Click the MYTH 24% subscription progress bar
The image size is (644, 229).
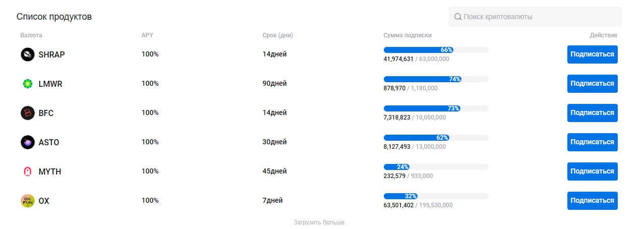coord(435,167)
